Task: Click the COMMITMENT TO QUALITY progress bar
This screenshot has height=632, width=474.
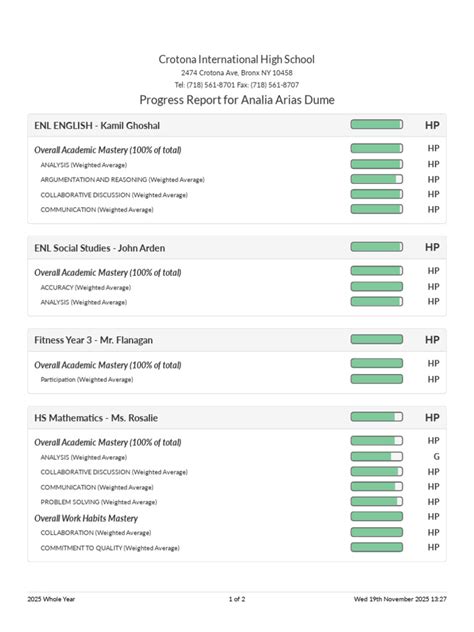Action: (376, 547)
